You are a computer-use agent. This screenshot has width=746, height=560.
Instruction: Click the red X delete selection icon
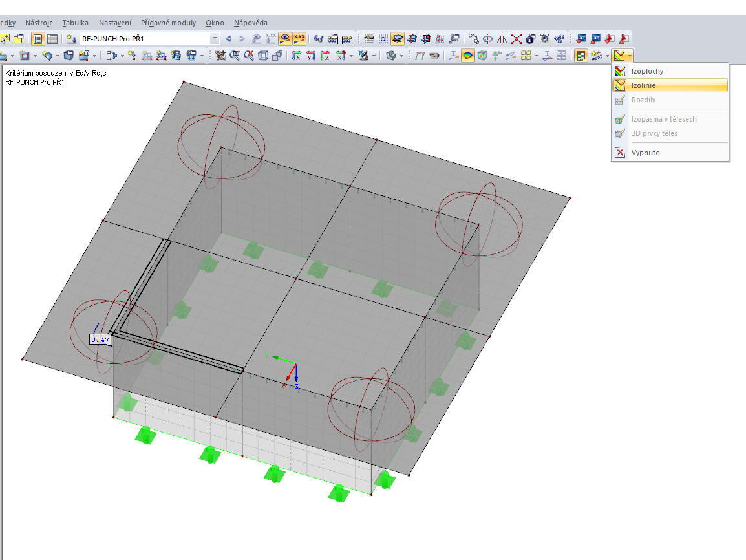click(x=517, y=39)
